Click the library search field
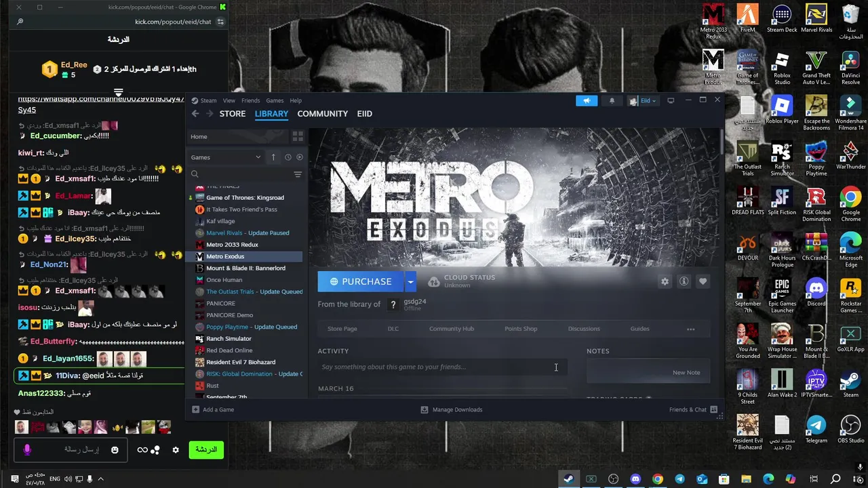Viewport: 868px width, 488px height. tap(241, 174)
